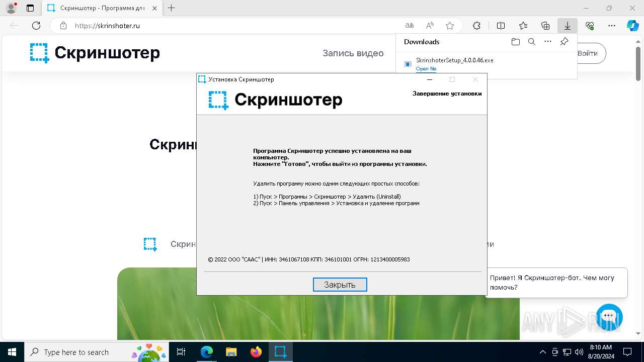
Task: Open the Скриншотер-бот chat bubble icon
Action: (x=609, y=317)
